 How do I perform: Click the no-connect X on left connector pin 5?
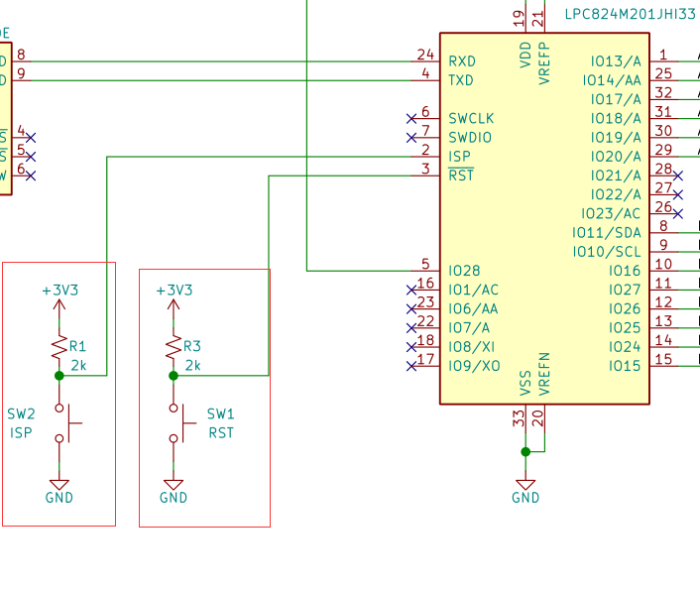click(x=31, y=157)
